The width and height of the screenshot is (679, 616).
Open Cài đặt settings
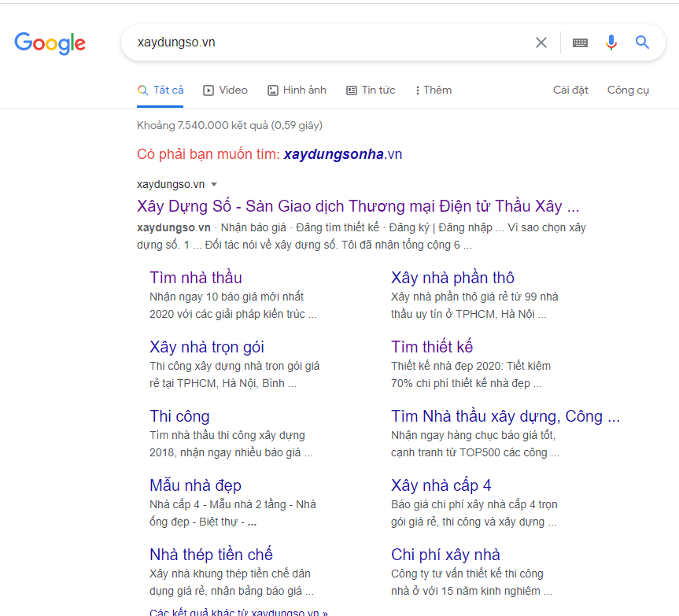click(570, 90)
